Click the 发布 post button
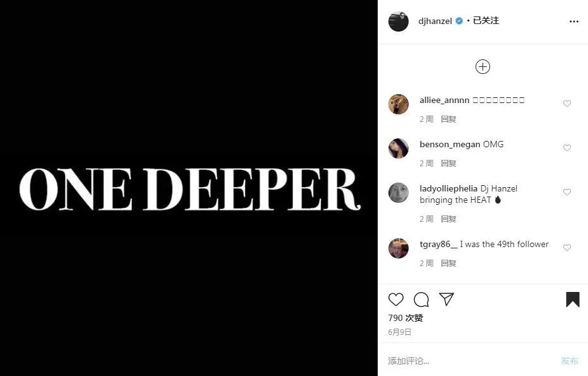The width and height of the screenshot is (588, 376). point(570,361)
